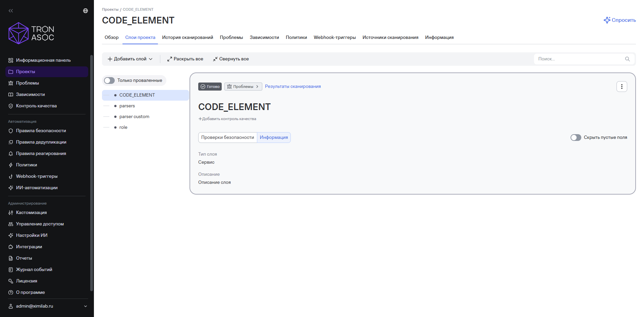The height and width of the screenshot is (317, 644).
Task: Open Политики in the sidebar
Action: 47,165
